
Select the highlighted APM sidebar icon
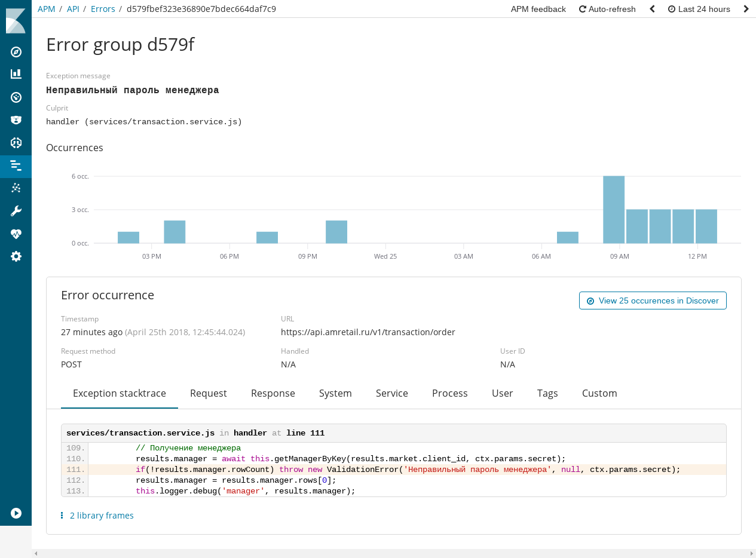click(16, 167)
